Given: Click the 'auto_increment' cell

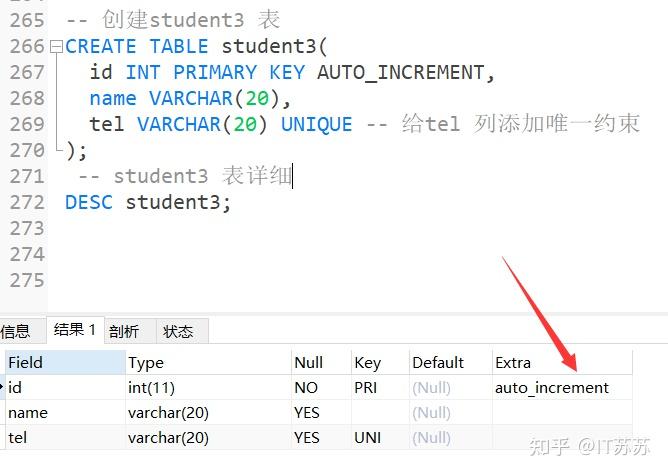Looking at the screenshot, I should 562,388.
